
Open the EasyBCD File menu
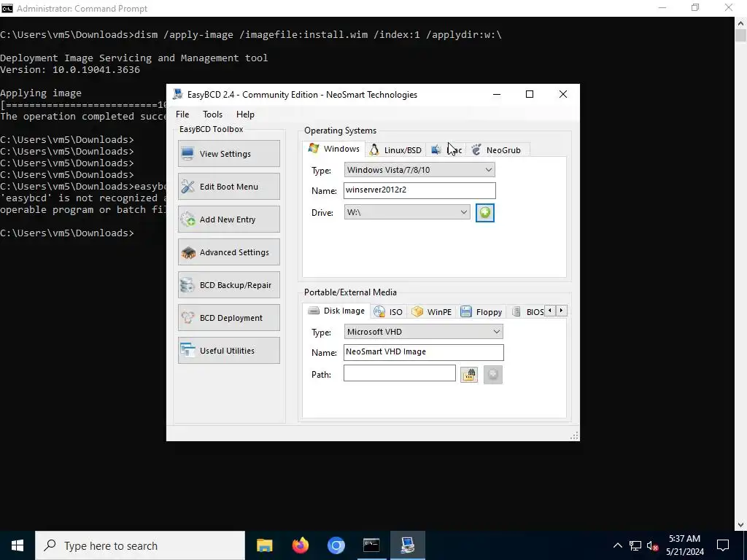click(182, 114)
